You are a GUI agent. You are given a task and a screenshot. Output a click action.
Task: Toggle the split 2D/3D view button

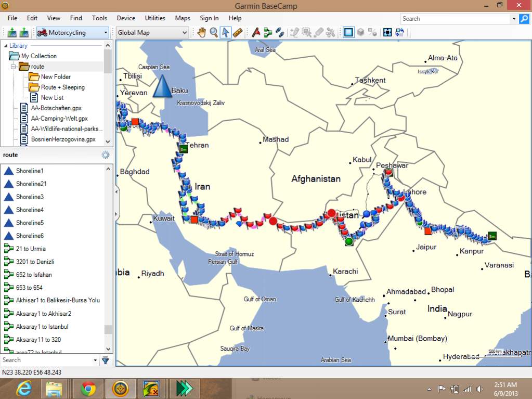372,33
